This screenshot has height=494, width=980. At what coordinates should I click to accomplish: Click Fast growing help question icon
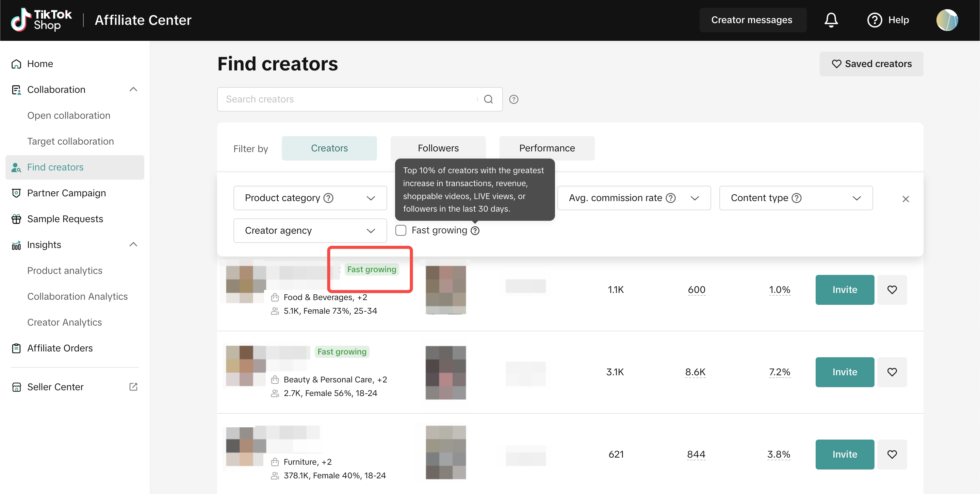tap(475, 230)
